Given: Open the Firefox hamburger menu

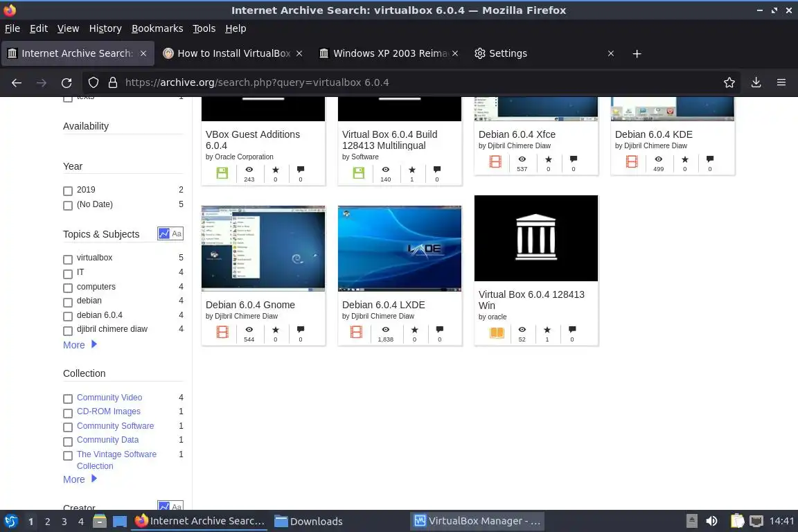Looking at the screenshot, I should click(781, 82).
